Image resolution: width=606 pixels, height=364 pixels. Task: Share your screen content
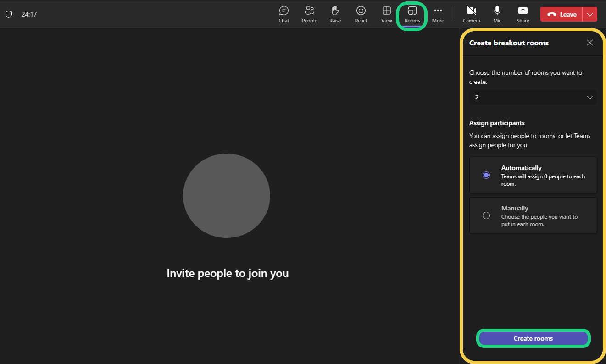coord(523,14)
